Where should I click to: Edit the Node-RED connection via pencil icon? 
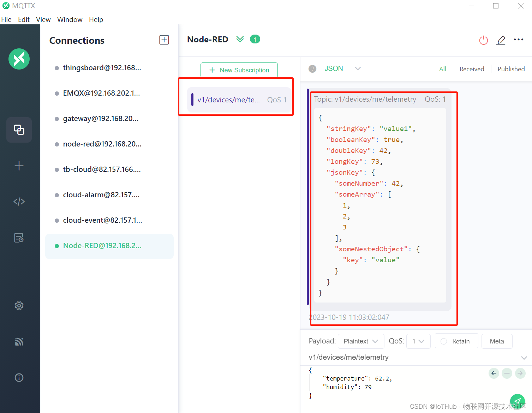pos(501,40)
